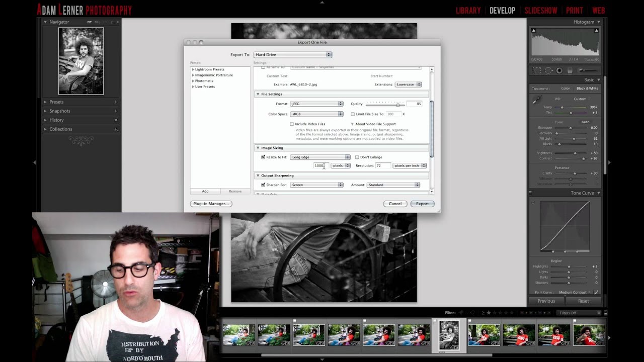Open Plug-in Manager
This screenshot has height=362, width=644.
click(211, 204)
